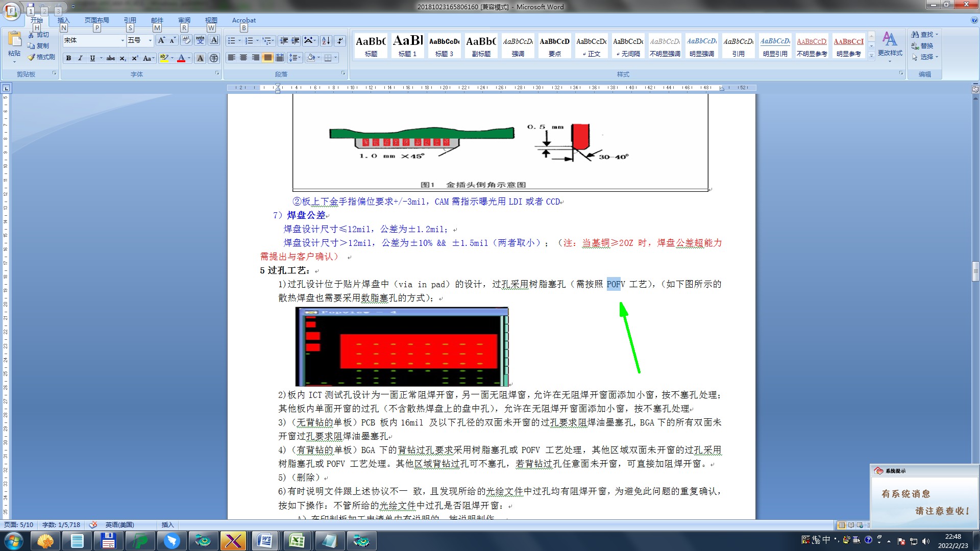Click the Sort A-Z icon
This screenshot has width=980, height=551.
[x=326, y=40]
